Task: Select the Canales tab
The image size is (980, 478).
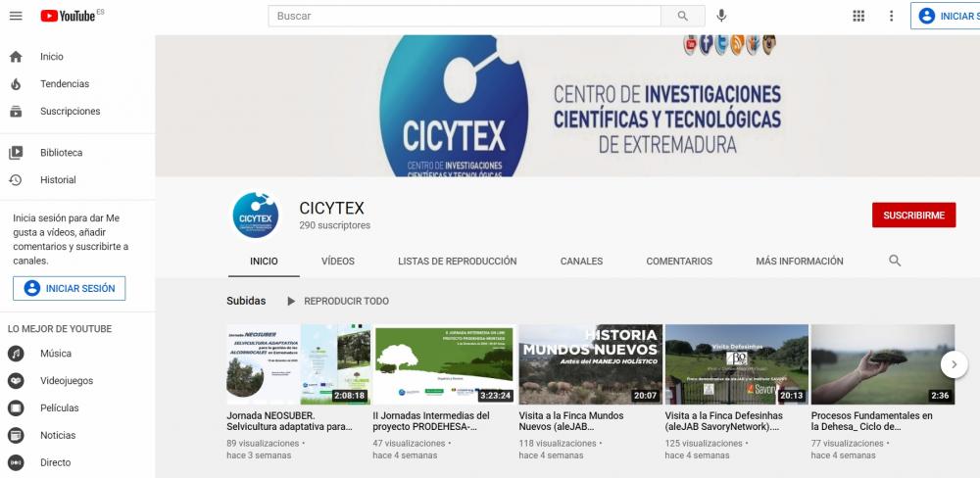Action: click(581, 262)
